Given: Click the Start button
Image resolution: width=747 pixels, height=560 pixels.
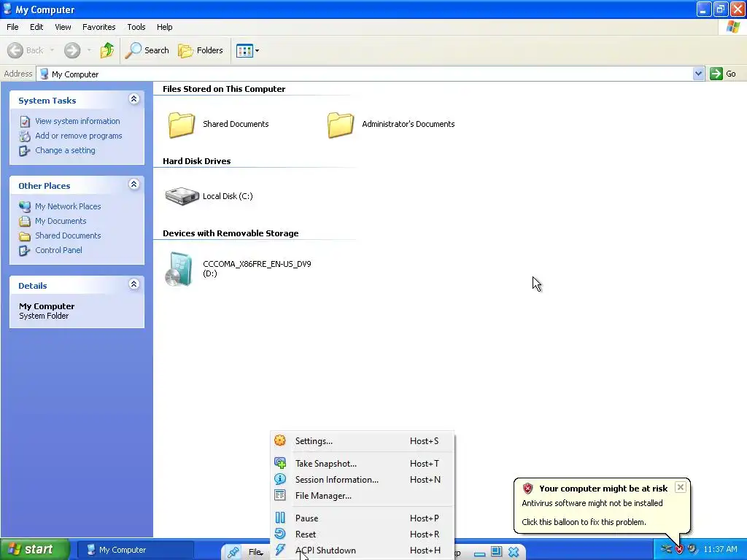Looking at the screenshot, I should (x=35, y=550).
